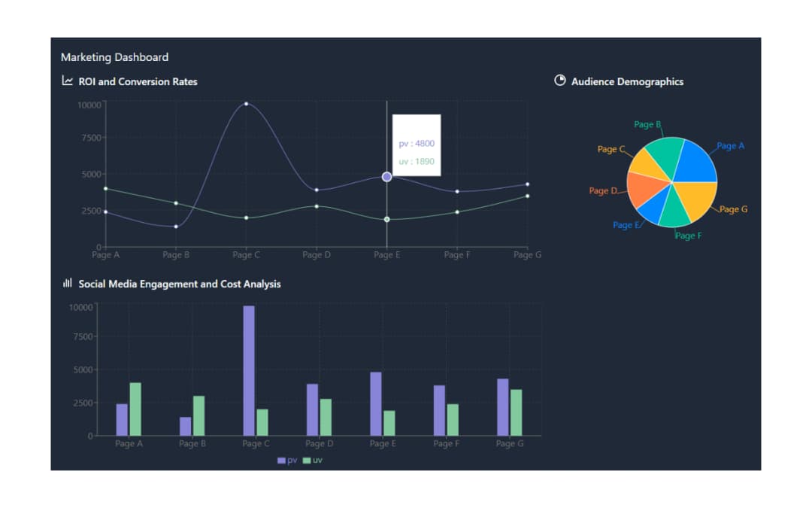Viewport: 812px width, 508px height.
Task: Click the ROI and Conversion Rates line chart icon
Action: pos(68,81)
